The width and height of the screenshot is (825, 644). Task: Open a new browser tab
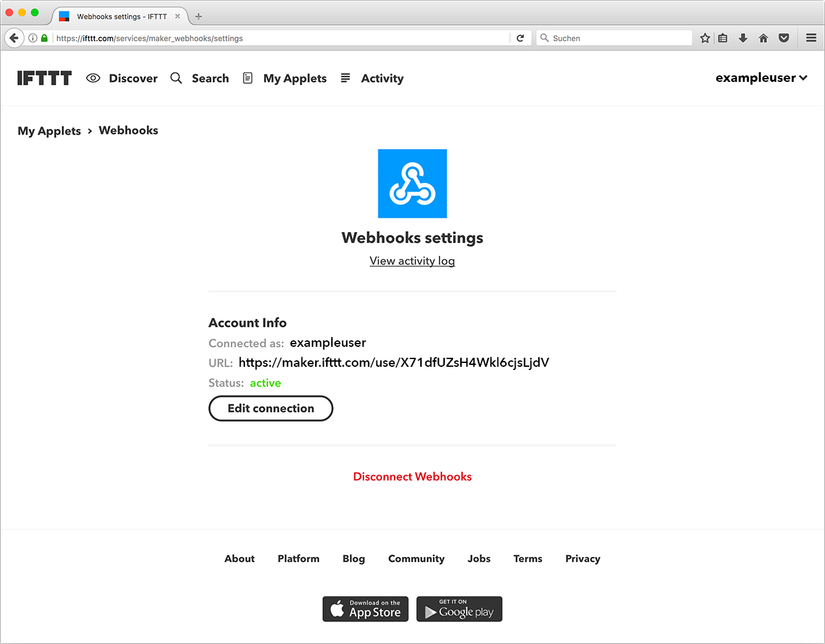pos(199,16)
